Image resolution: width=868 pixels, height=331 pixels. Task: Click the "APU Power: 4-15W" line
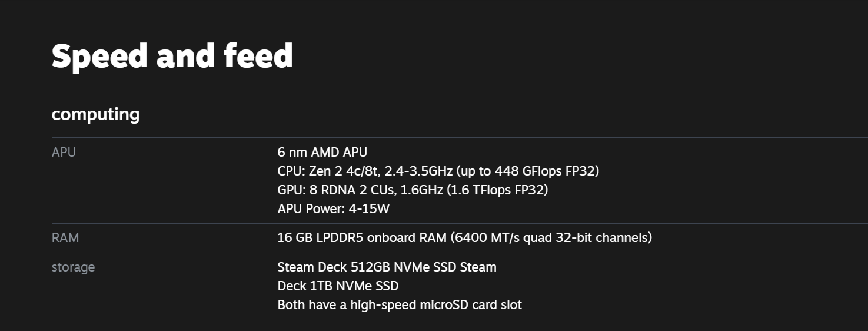click(333, 208)
